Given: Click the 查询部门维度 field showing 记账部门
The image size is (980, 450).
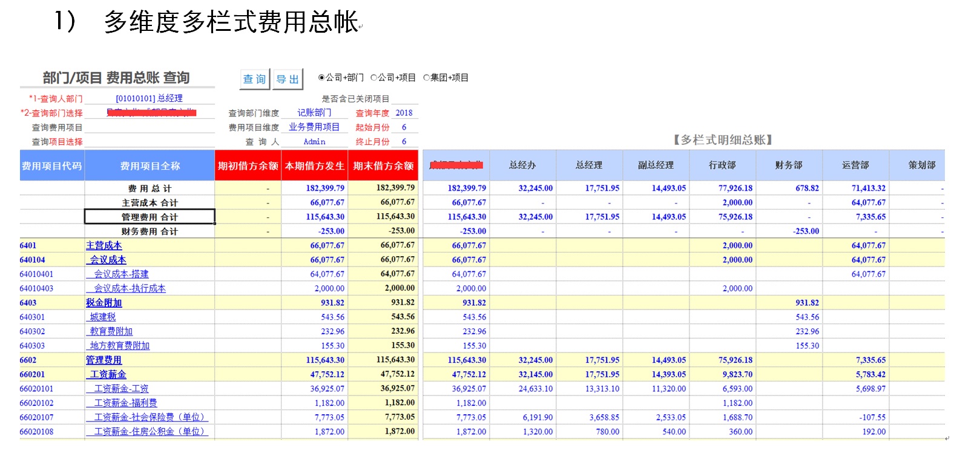Looking at the screenshot, I should click(x=314, y=113).
